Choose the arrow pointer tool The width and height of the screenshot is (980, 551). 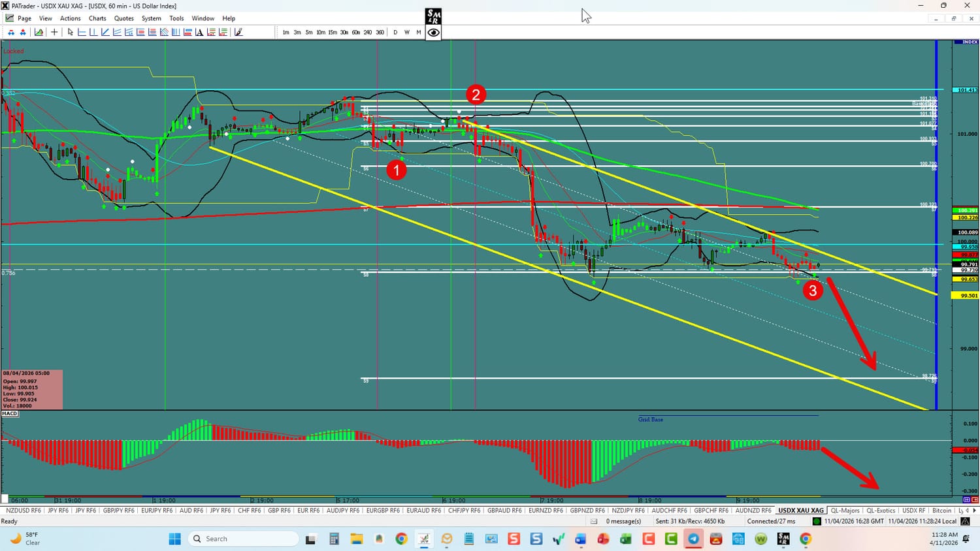(70, 32)
